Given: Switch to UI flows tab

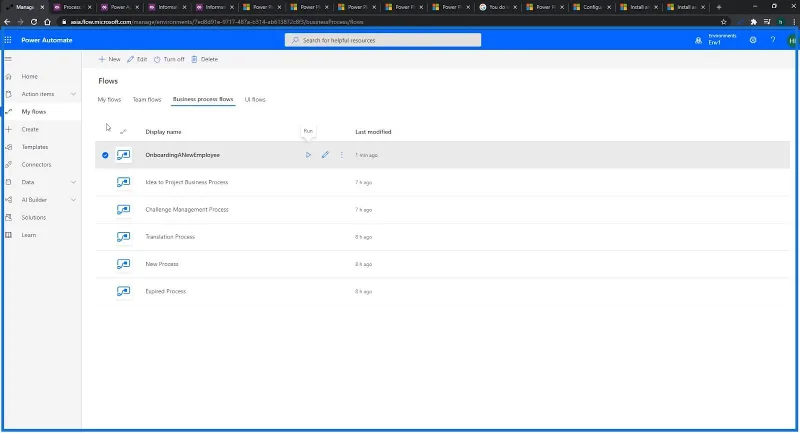Looking at the screenshot, I should (255, 99).
